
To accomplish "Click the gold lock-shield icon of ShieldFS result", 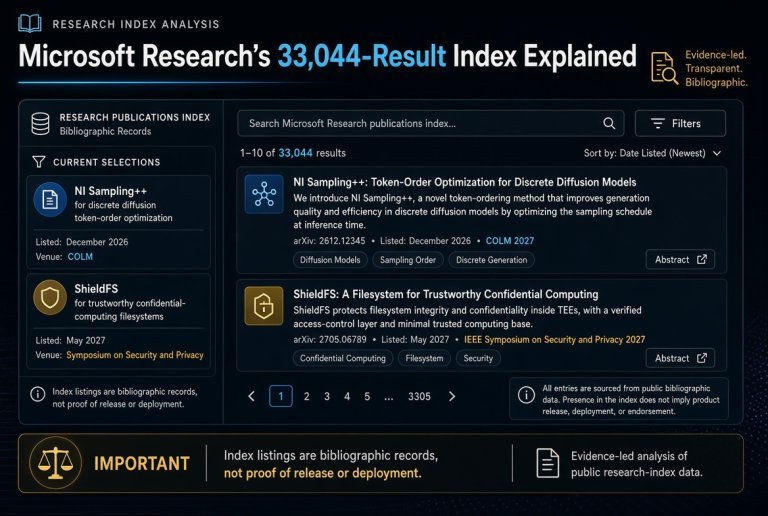I will click(264, 306).
